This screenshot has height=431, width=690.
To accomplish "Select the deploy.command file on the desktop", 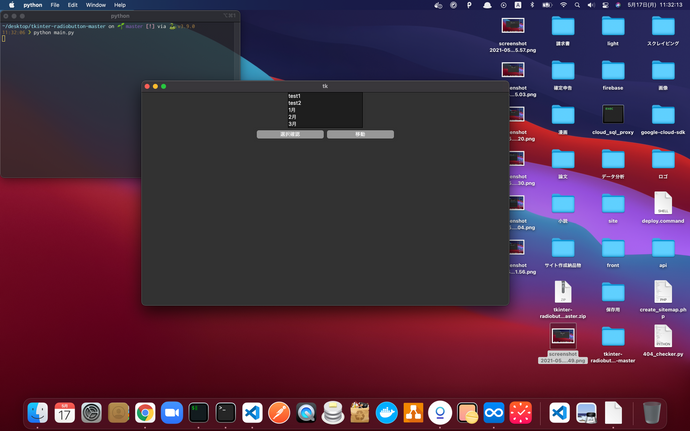I will click(663, 208).
